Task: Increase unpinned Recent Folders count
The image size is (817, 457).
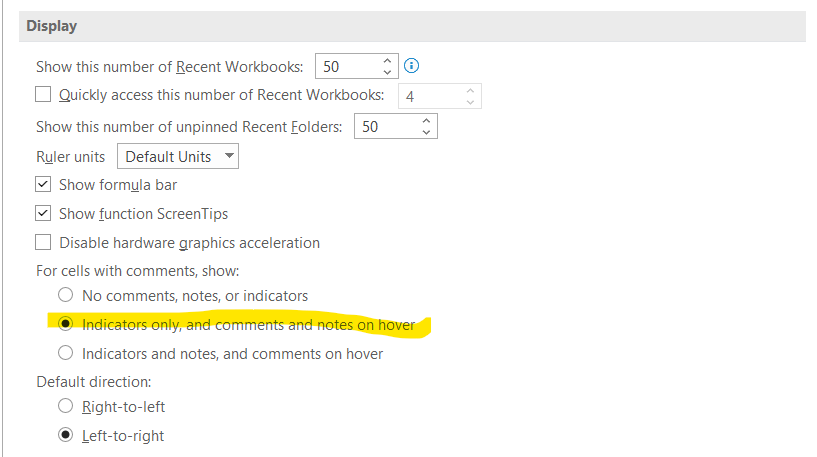Action: coord(426,121)
